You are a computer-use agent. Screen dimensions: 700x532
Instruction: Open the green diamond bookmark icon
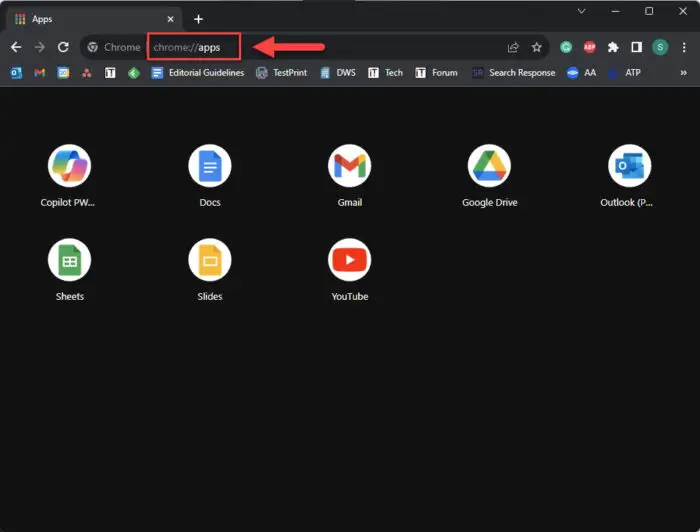tap(134, 73)
